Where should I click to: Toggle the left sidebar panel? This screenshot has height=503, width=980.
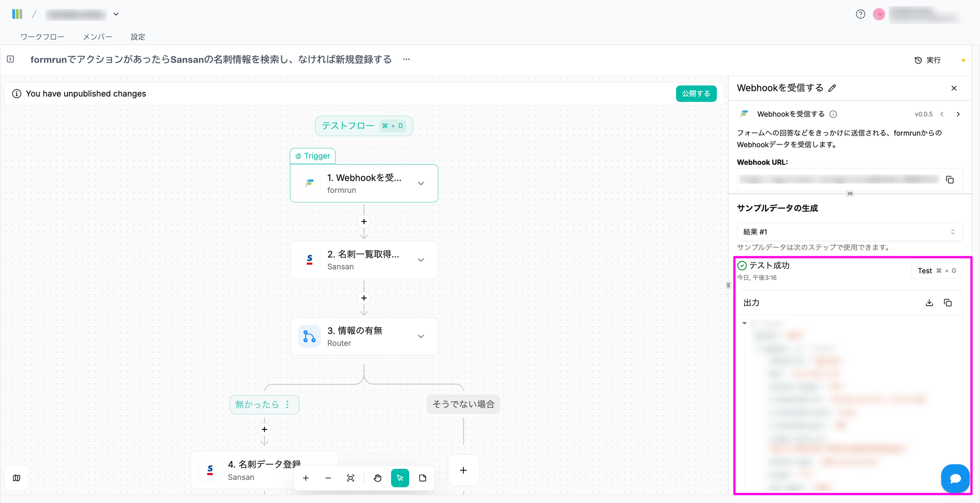click(x=11, y=59)
